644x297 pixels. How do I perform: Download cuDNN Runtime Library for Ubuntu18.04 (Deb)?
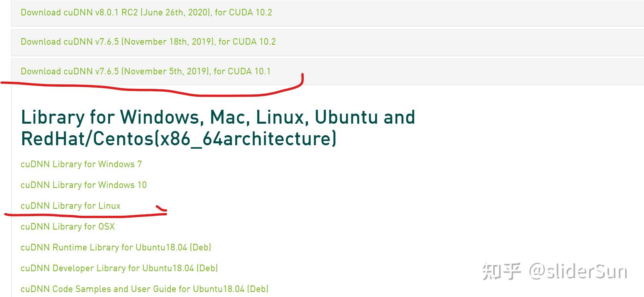pyautogui.click(x=116, y=247)
